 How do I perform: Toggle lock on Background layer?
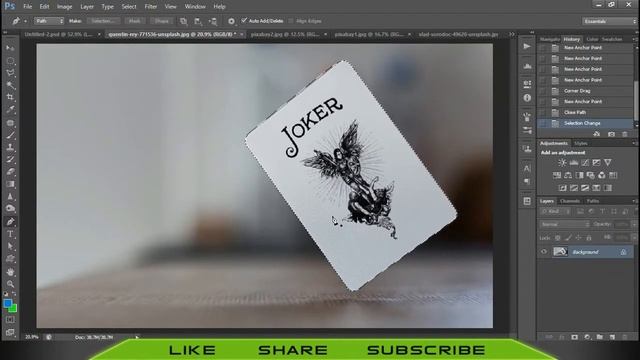pyautogui.click(x=623, y=252)
